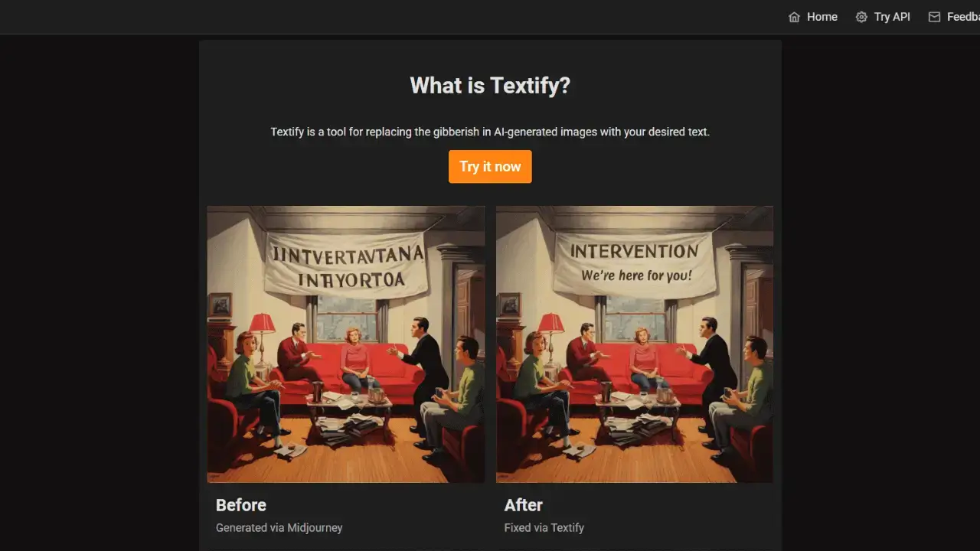Click the house icon beside Home
Viewport: 980px width, 551px height.
pyautogui.click(x=794, y=17)
